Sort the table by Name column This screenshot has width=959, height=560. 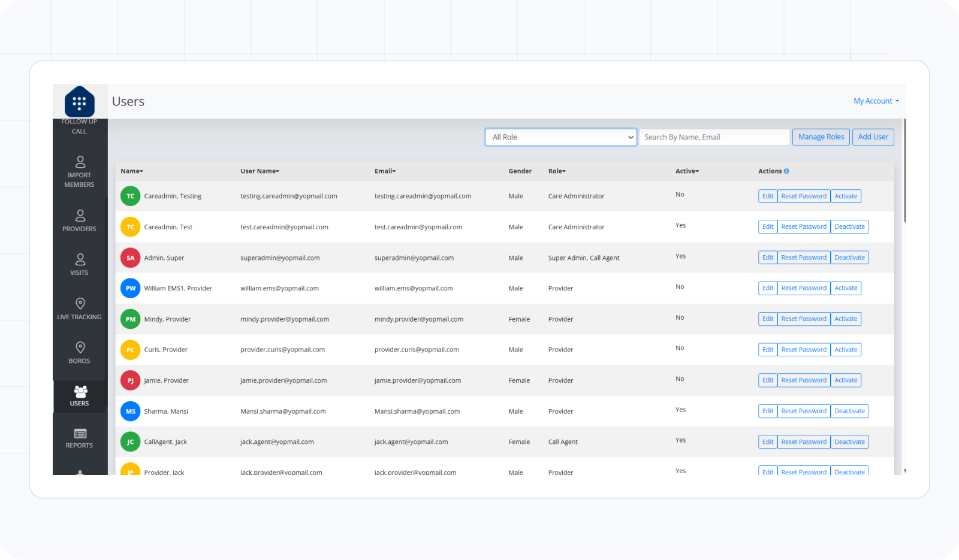(x=132, y=171)
